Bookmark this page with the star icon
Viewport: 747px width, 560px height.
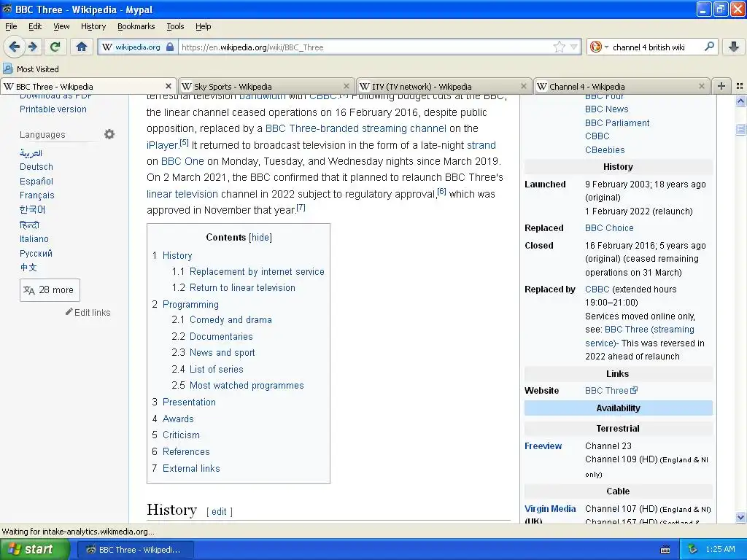[559, 47]
